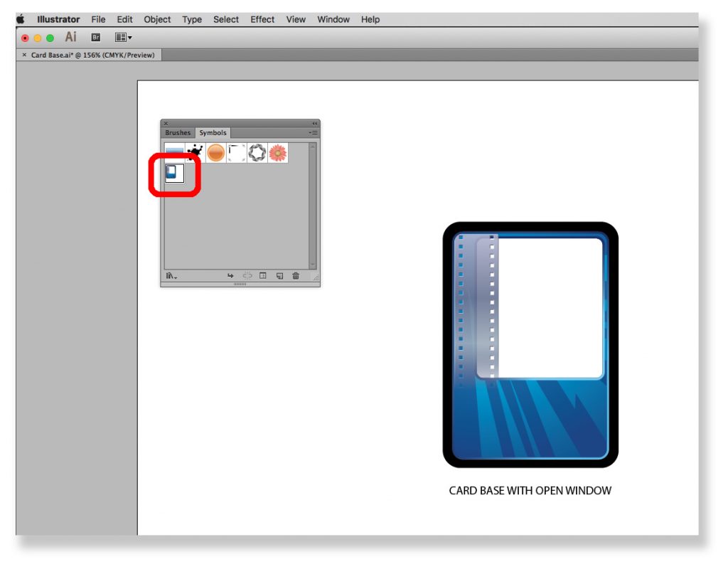Click the Delete Symbol trash icon
728x569 pixels.
pos(296,276)
